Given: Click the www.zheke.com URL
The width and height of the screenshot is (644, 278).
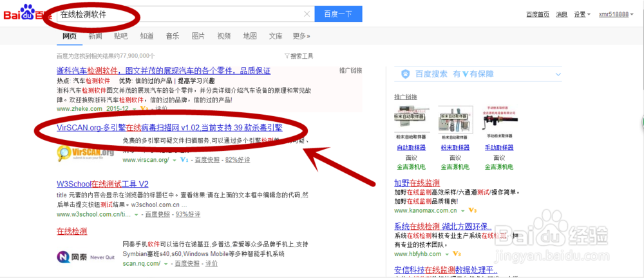Looking at the screenshot, I should click(79, 109).
